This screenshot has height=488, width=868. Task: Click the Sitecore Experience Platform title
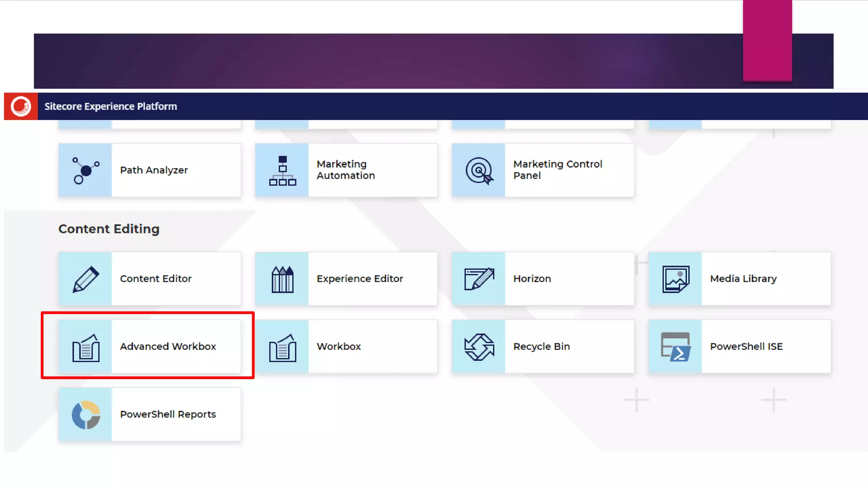tap(111, 106)
